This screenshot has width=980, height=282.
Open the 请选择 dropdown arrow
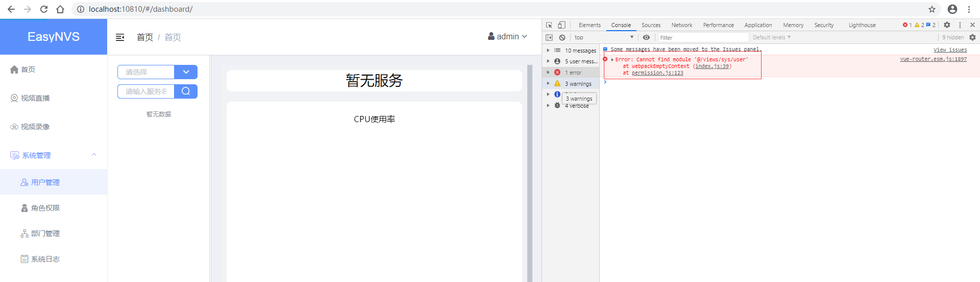(x=186, y=72)
